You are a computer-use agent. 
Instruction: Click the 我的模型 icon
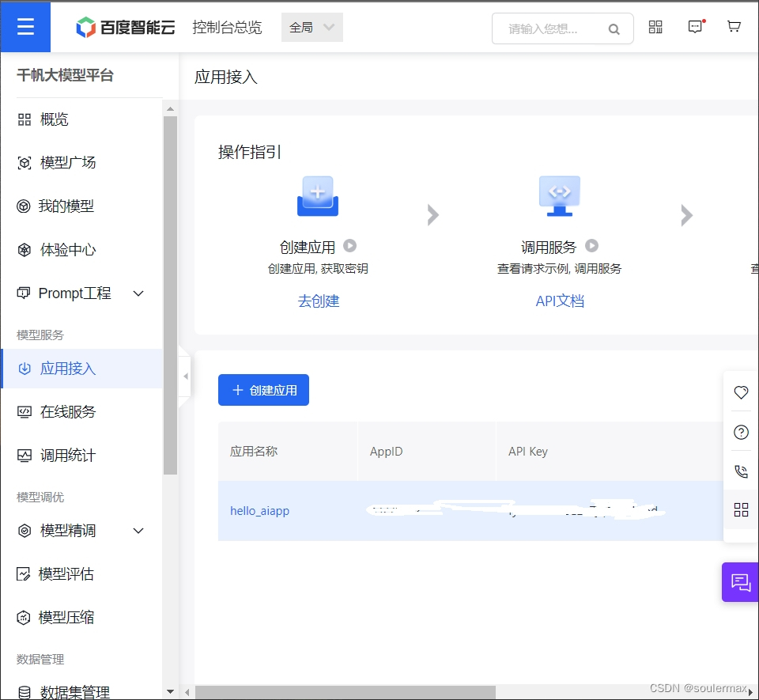point(24,206)
